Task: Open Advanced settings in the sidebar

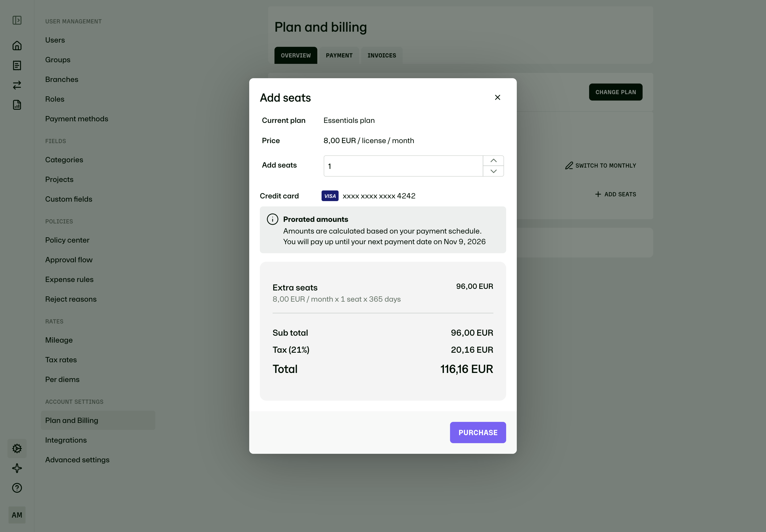Action: click(x=77, y=460)
